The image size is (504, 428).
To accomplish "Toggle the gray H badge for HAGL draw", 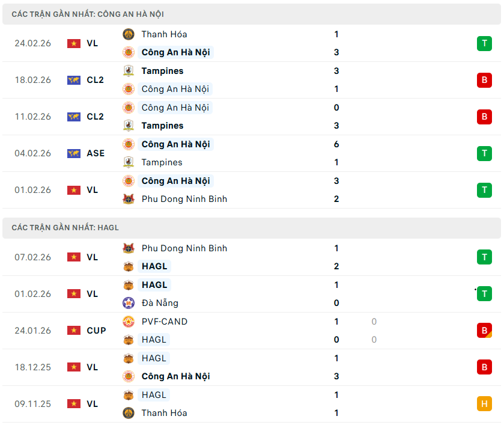I will 484,404.
